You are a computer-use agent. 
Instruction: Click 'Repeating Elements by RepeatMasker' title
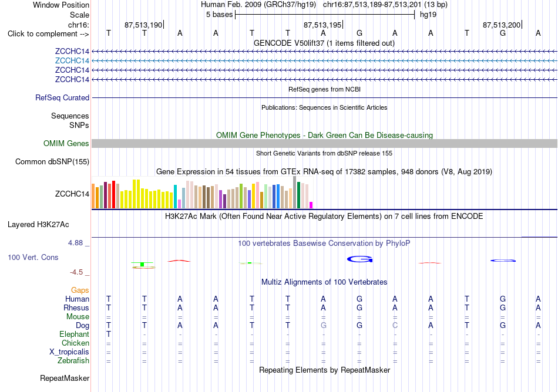point(325,370)
